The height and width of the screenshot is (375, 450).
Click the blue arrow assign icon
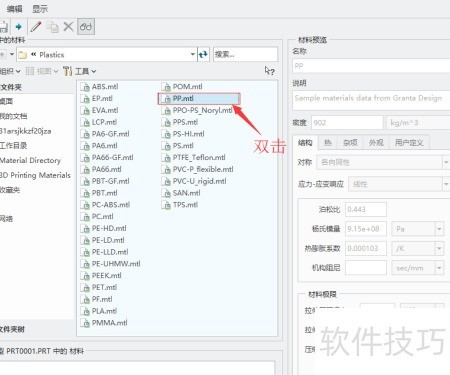click(x=19, y=27)
